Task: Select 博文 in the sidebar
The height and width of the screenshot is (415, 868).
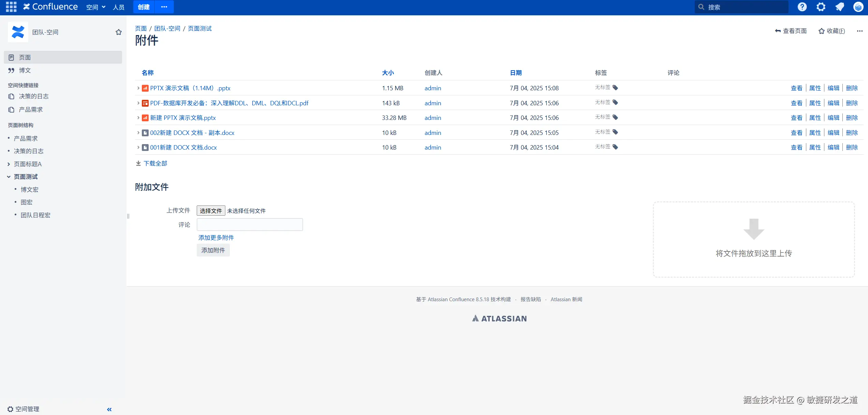Action: click(x=25, y=70)
